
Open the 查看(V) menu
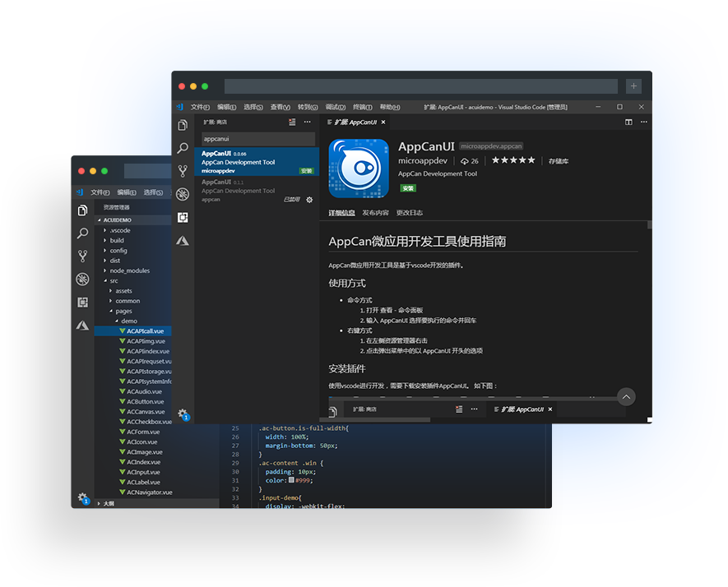pos(281,107)
